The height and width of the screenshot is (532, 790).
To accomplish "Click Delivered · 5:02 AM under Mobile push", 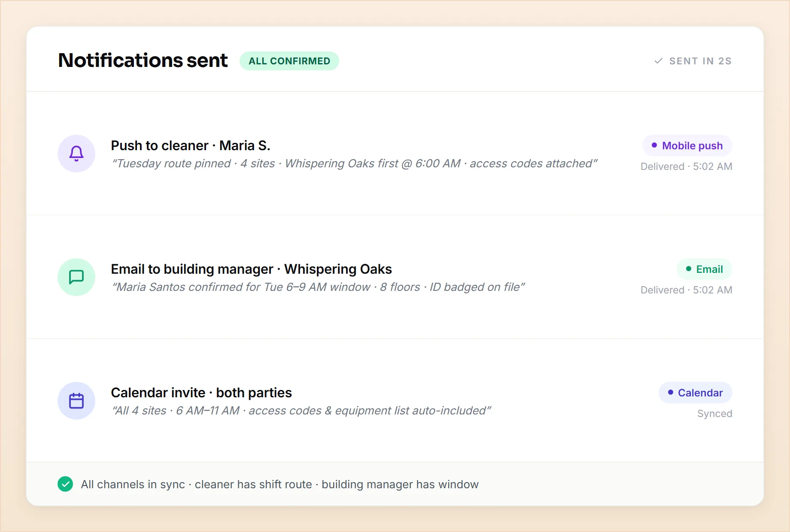I will [686, 166].
